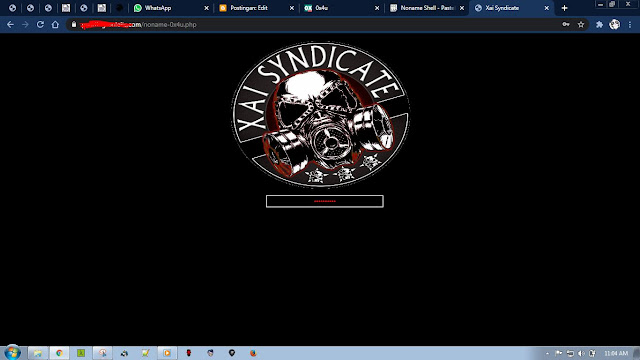The width and height of the screenshot is (640, 360).
Task: Click the browser forward arrow
Action: pos(25,24)
